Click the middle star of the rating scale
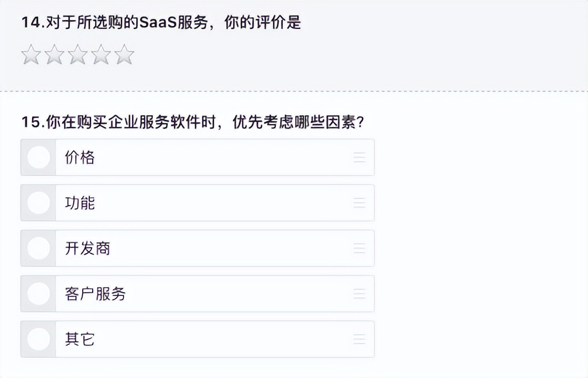This screenshot has width=588, height=378. [77, 54]
